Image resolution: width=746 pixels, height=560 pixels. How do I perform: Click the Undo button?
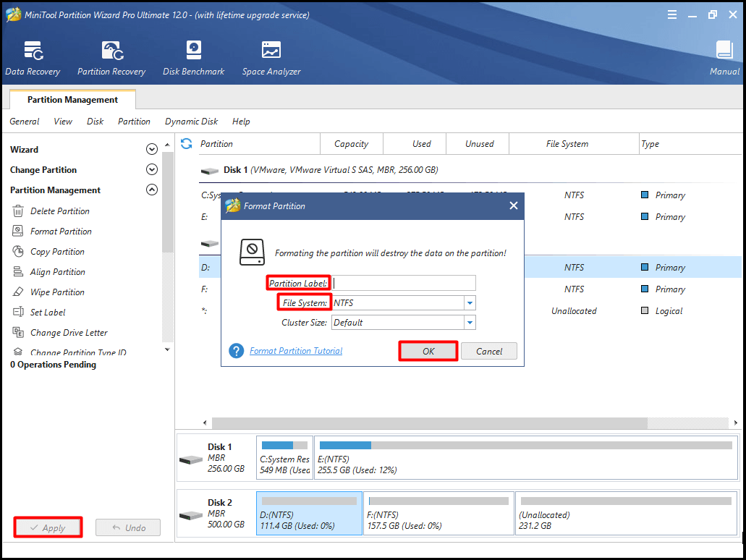click(x=128, y=527)
